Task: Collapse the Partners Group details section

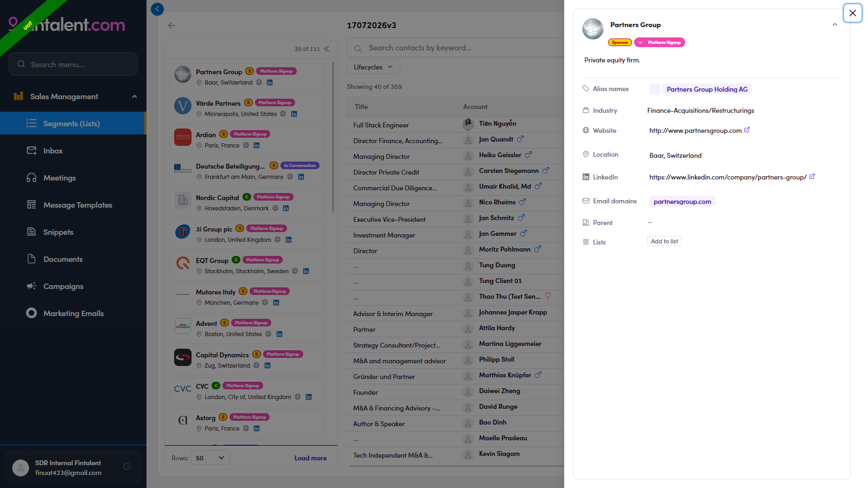Action: 835,25
